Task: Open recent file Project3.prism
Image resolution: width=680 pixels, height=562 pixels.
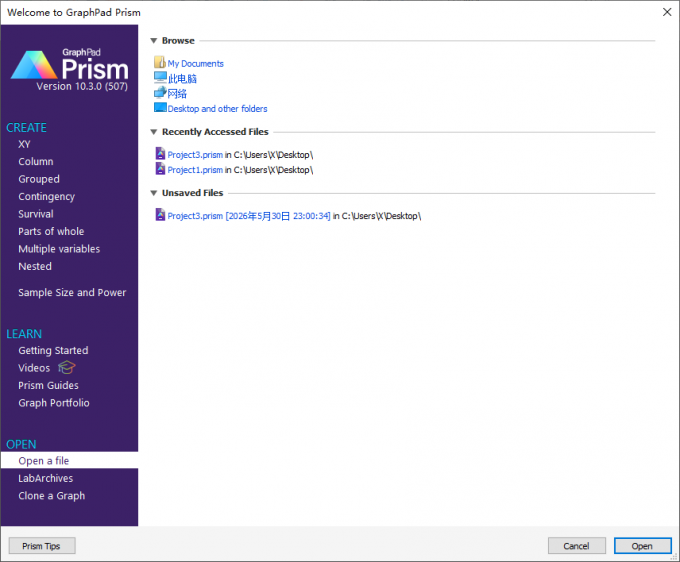Action: tap(195, 155)
